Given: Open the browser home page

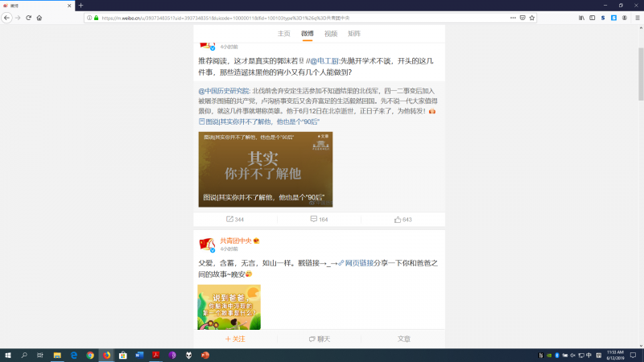Looking at the screenshot, I should pyautogui.click(x=39, y=18).
